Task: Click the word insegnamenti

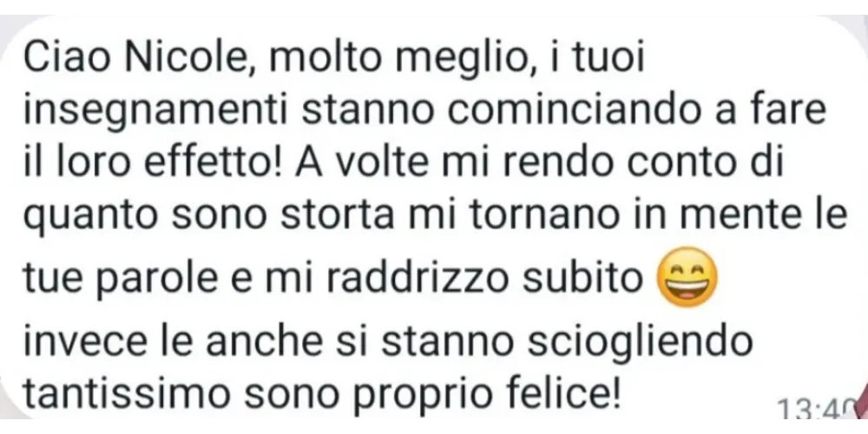Action: tap(155, 111)
